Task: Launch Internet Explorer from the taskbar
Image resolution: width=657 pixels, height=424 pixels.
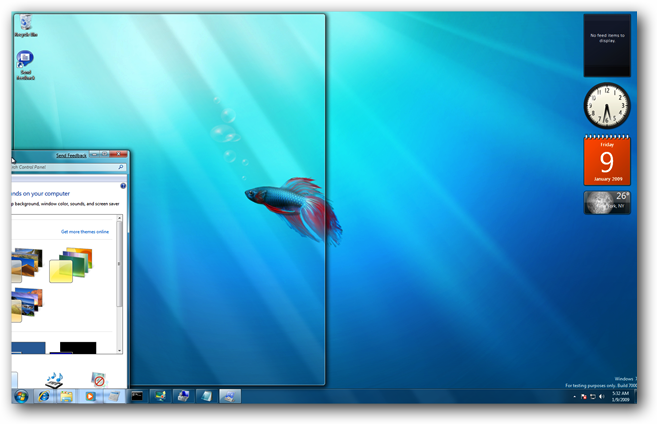Action: click(x=44, y=396)
